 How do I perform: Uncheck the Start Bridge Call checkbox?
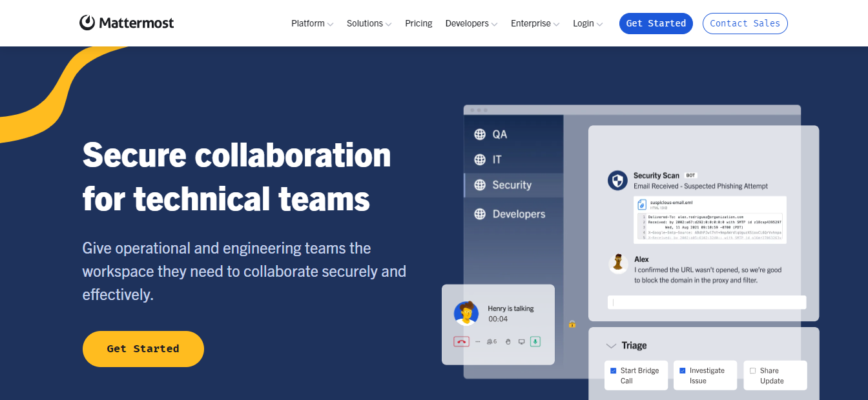tap(613, 371)
